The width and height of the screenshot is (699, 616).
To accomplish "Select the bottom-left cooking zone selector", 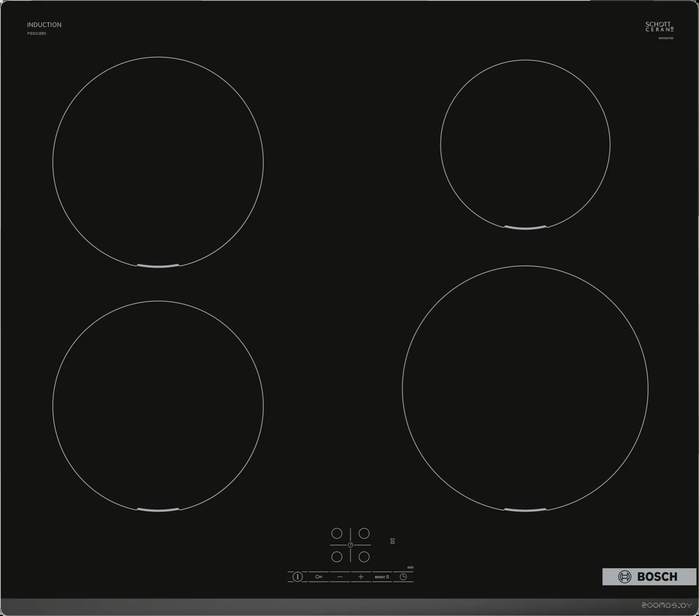I will point(337,557).
